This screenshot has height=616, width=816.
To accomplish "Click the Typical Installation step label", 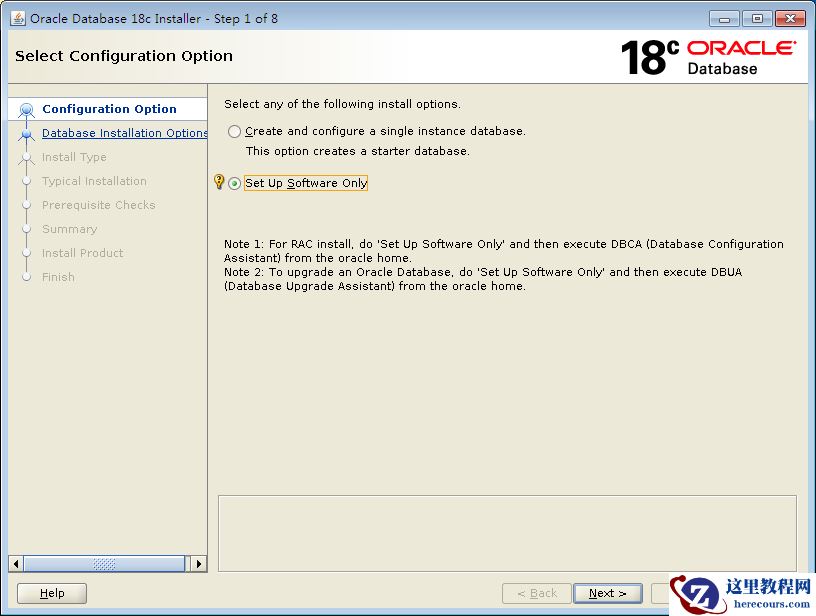I will click(94, 181).
